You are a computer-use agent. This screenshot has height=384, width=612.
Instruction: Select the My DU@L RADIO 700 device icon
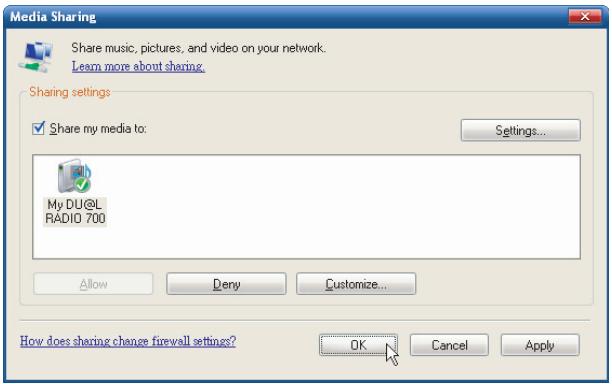tap(74, 176)
